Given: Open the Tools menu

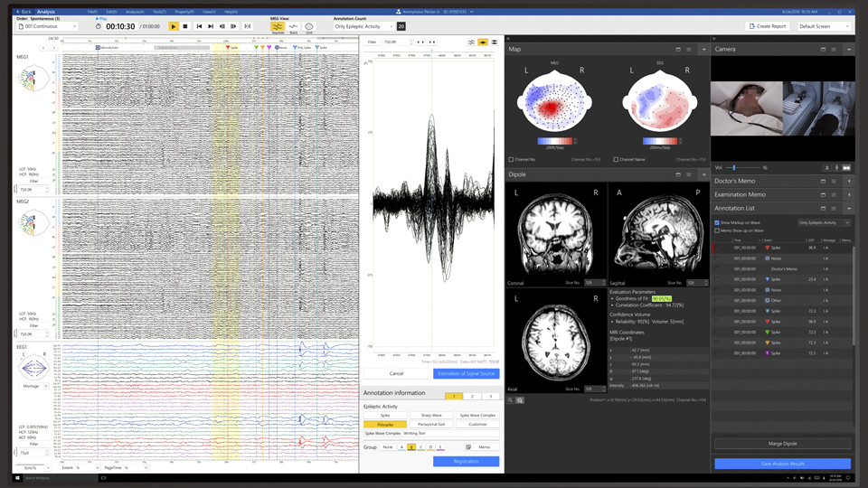Looking at the screenshot, I should pos(159,12).
